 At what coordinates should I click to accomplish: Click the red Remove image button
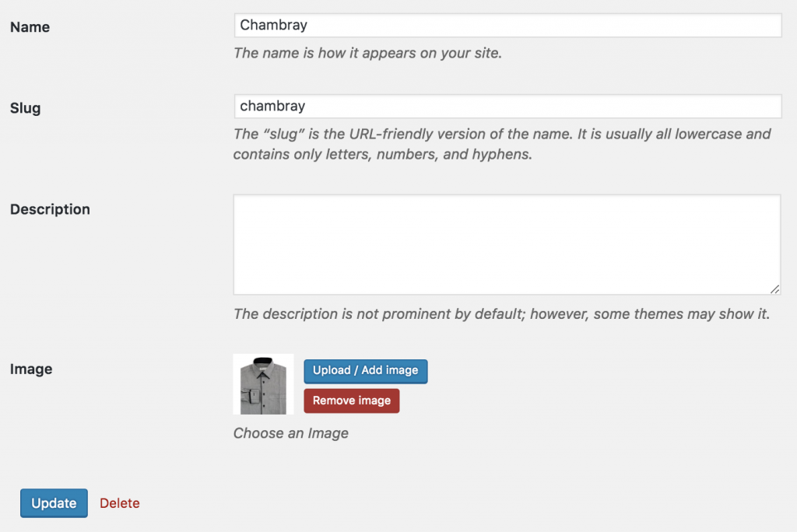click(352, 401)
